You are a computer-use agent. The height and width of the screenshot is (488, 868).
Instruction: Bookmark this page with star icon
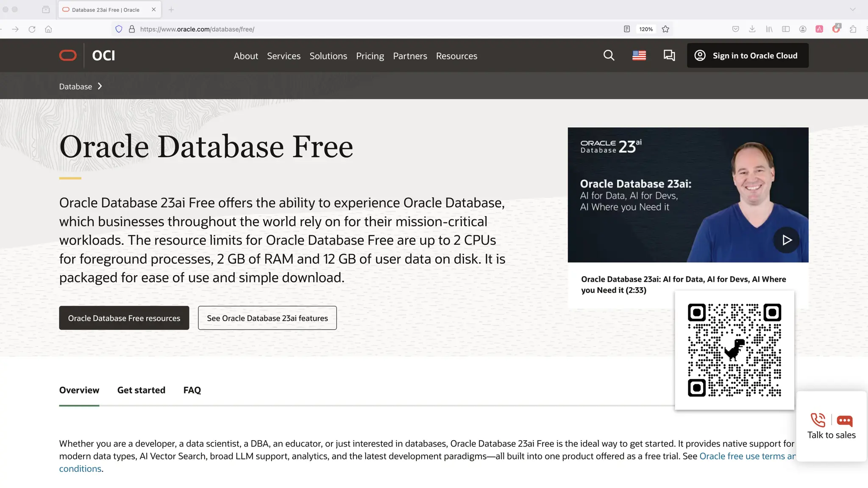(x=665, y=29)
